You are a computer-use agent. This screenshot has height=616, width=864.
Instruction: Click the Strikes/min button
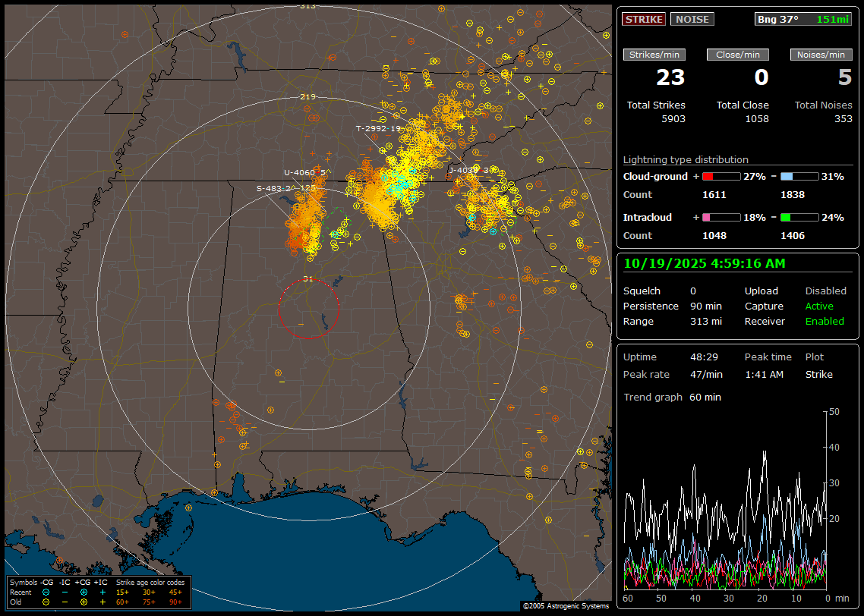(654, 55)
